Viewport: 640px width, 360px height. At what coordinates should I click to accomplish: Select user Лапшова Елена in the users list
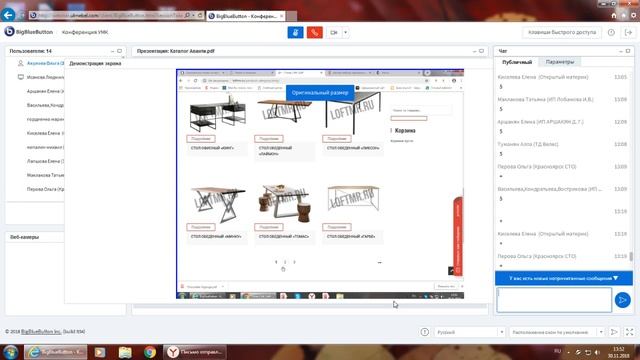click(x=45, y=161)
